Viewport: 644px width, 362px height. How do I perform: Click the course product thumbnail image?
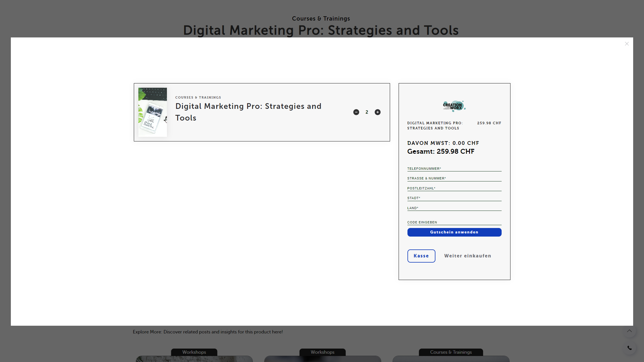153,112
